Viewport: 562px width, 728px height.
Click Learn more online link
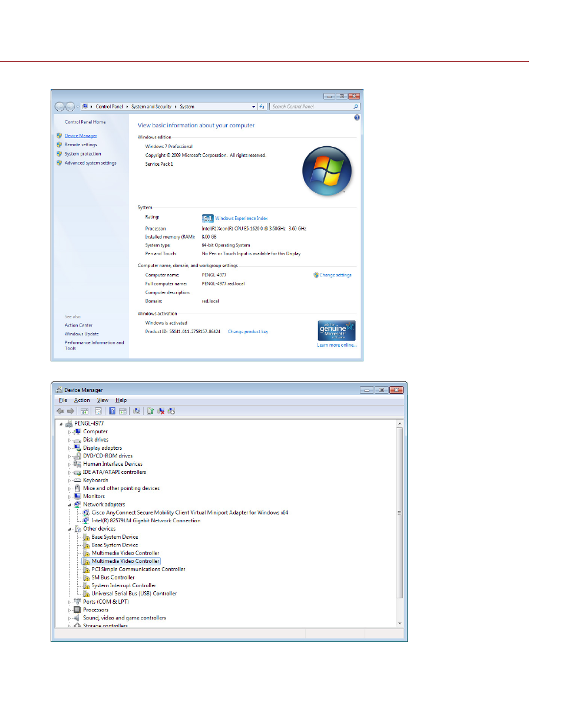click(337, 345)
